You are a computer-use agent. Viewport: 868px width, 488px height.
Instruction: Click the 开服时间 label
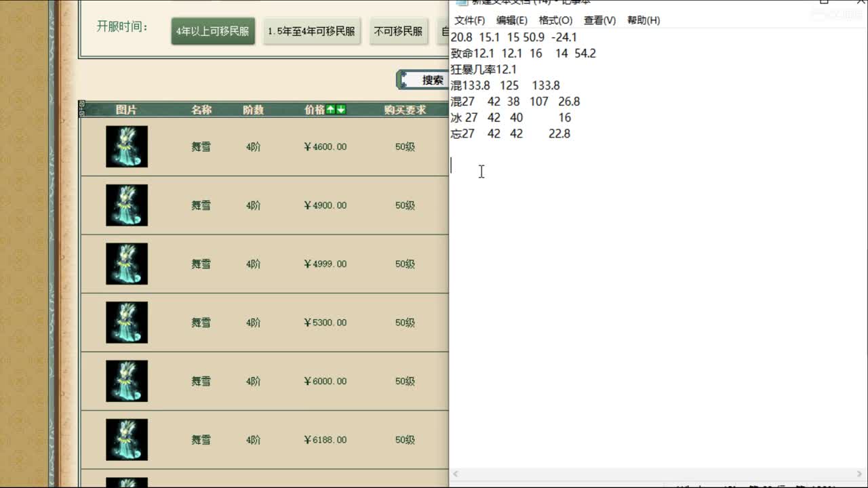pos(122,27)
